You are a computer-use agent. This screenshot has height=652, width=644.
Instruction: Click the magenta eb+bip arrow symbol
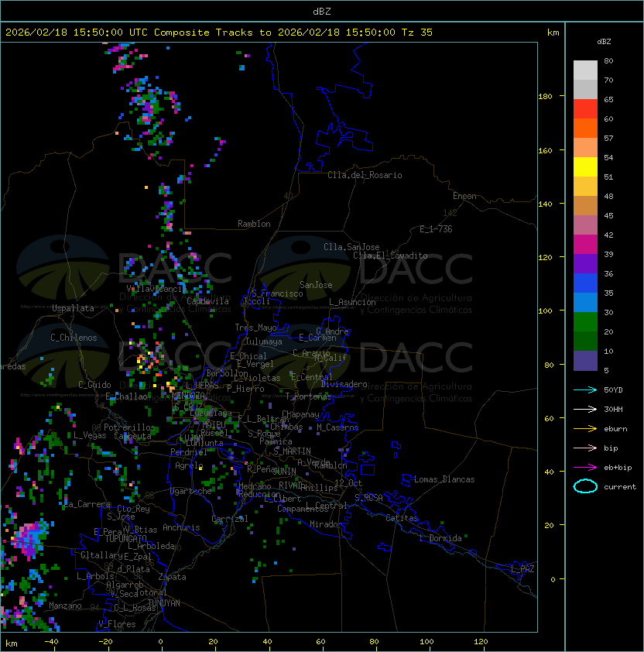point(585,468)
